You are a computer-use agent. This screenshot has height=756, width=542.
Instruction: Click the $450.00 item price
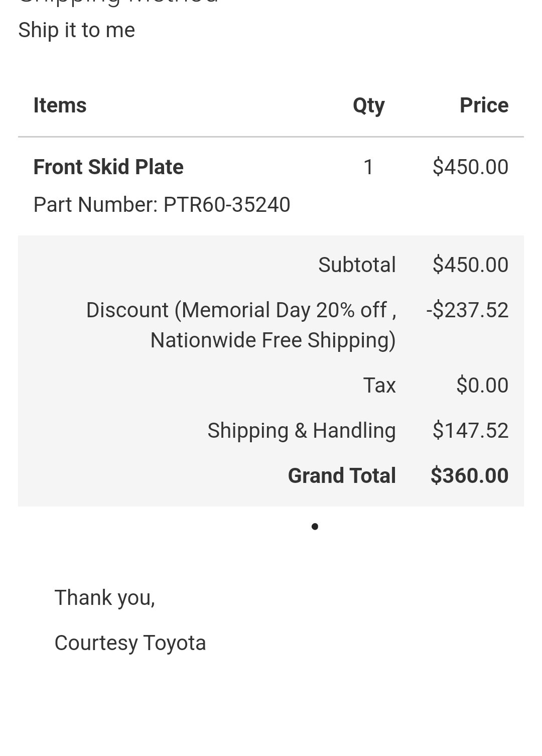click(x=470, y=167)
